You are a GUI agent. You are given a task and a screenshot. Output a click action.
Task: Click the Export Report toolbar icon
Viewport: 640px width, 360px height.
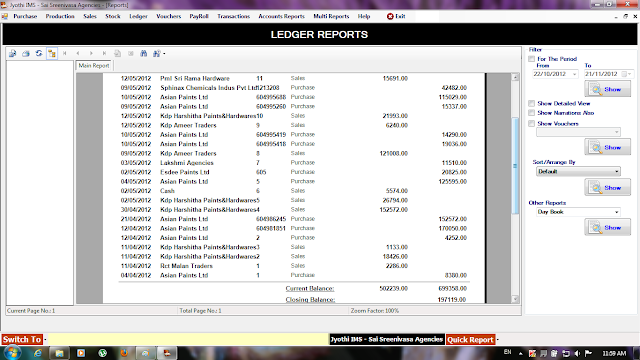pyautogui.click(x=13, y=53)
